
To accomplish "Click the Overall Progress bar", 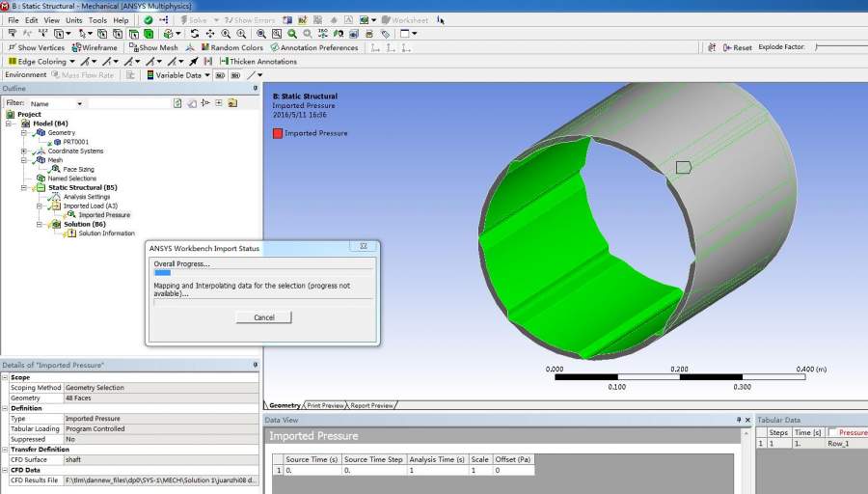I will (263, 272).
